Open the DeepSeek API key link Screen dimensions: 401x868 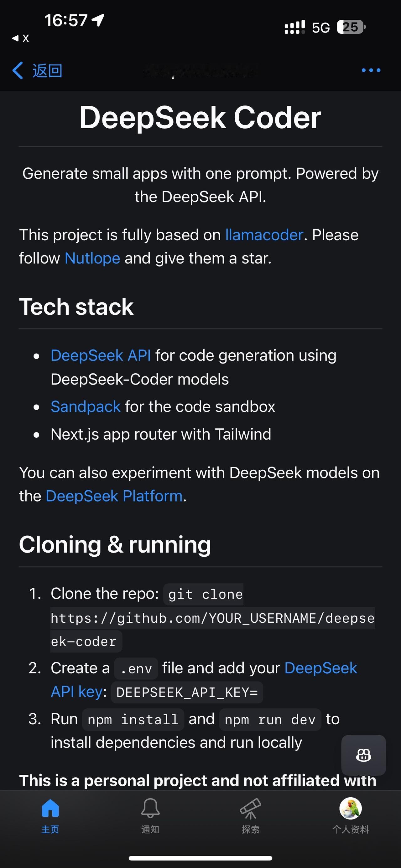(204, 680)
